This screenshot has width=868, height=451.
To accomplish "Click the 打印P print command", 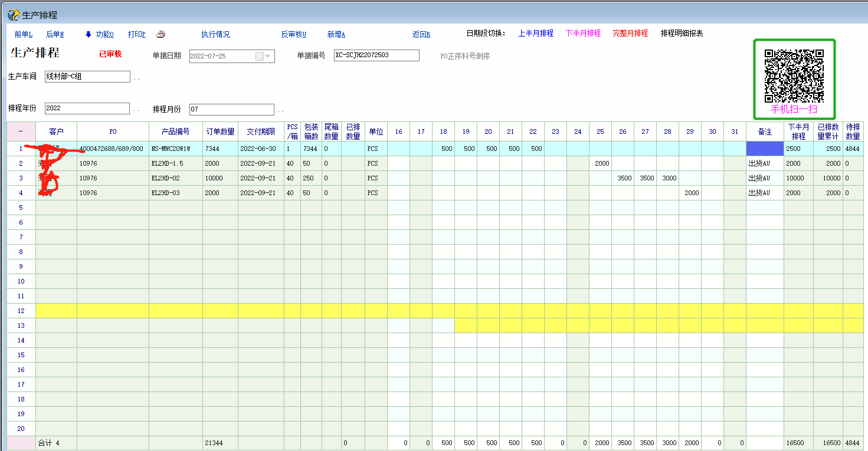I will [x=137, y=34].
